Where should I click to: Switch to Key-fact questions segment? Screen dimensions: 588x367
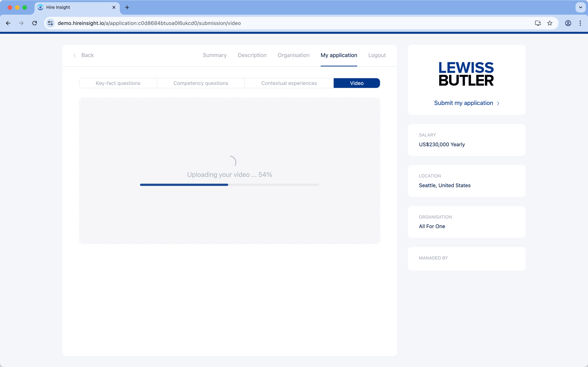click(118, 83)
